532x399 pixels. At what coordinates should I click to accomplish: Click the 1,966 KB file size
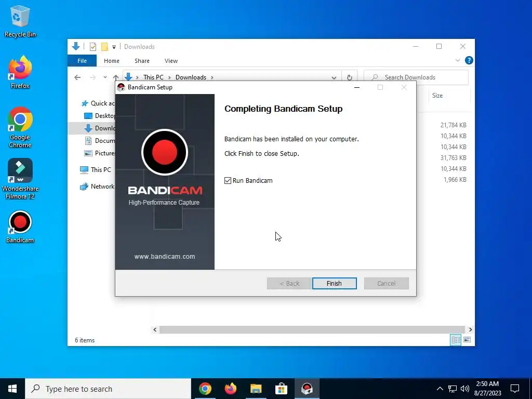(455, 179)
